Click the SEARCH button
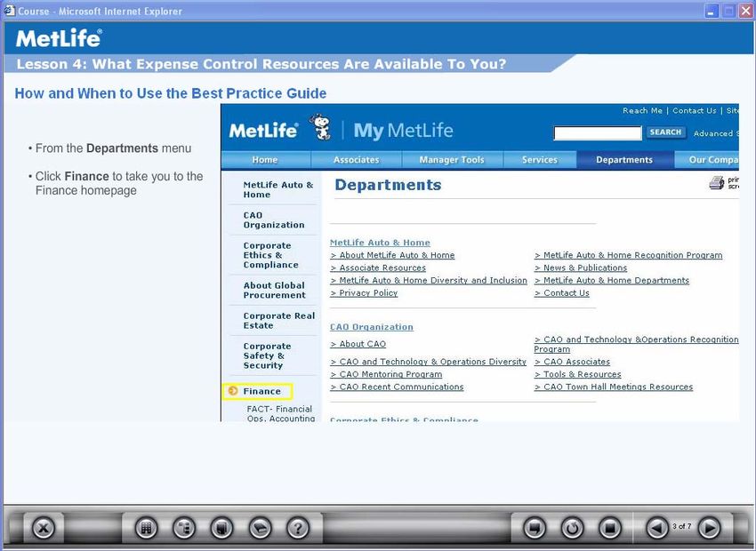This screenshot has width=756, height=551. click(665, 132)
